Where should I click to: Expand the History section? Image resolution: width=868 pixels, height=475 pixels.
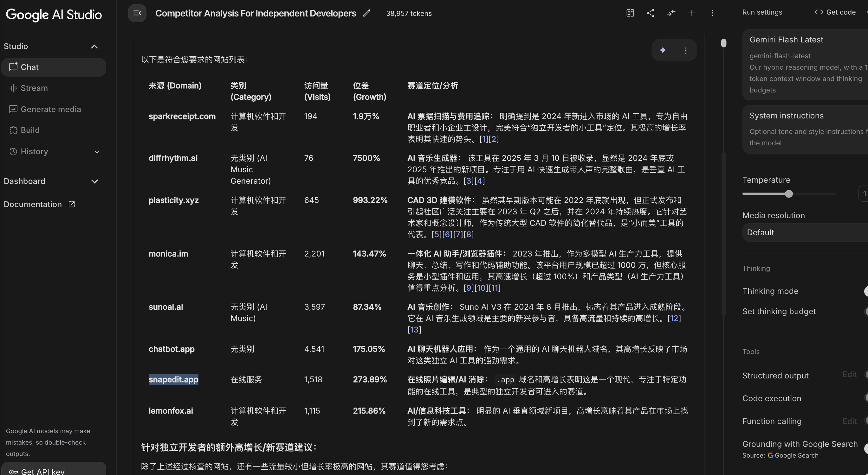pos(97,151)
